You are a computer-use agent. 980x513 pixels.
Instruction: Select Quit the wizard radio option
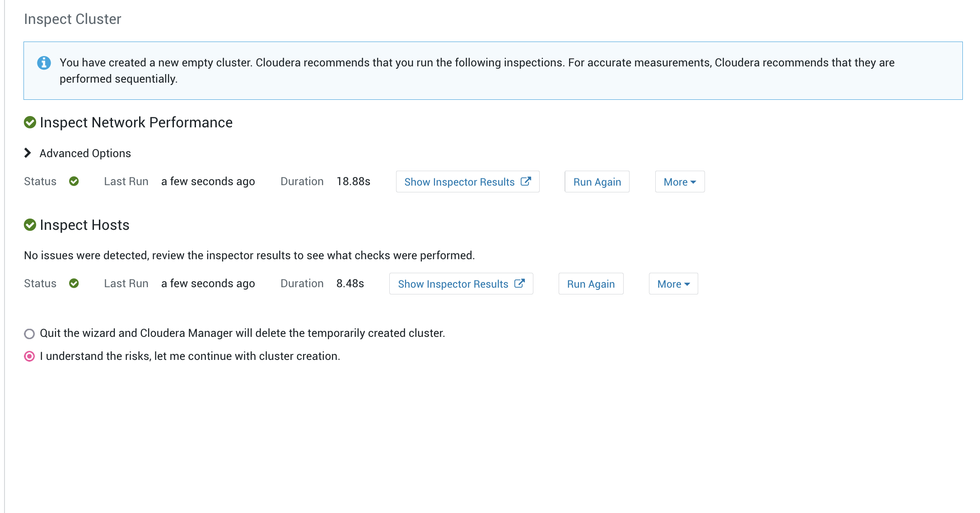[x=29, y=334]
